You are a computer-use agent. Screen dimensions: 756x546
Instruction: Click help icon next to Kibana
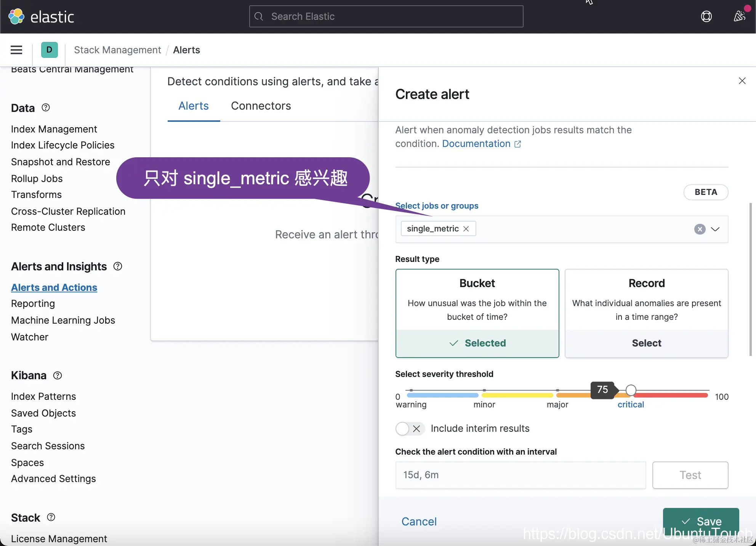(x=58, y=375)
